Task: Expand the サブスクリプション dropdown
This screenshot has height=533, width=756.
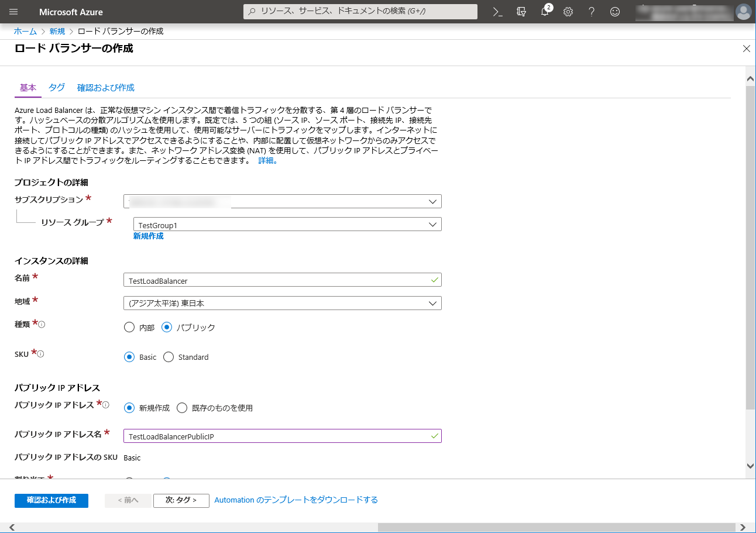Action: (x=283, y=202)
